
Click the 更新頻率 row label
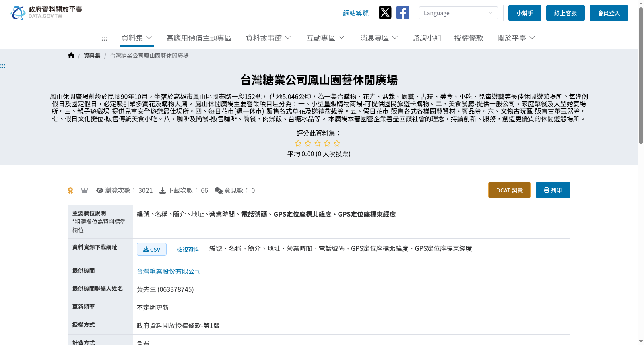coord(84,307)
